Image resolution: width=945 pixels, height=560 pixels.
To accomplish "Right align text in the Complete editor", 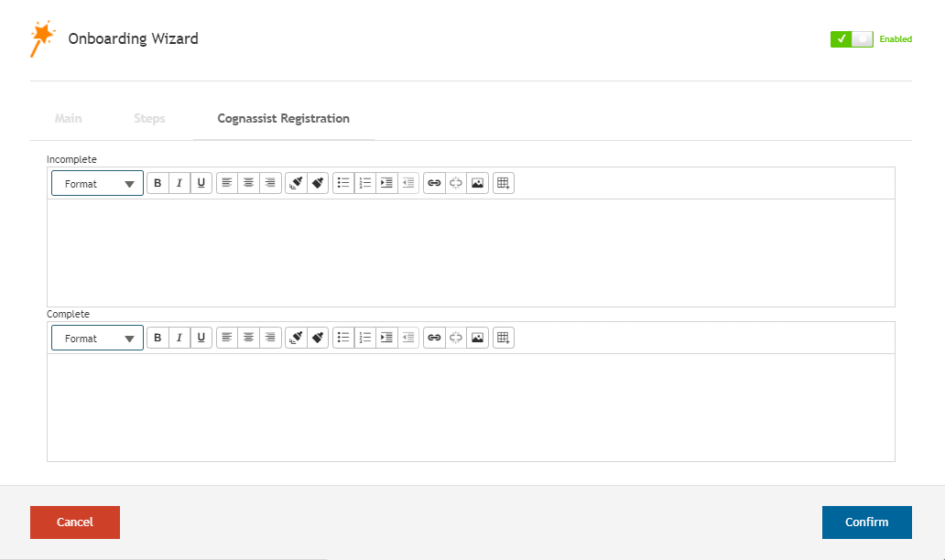I will coord(270,338).
